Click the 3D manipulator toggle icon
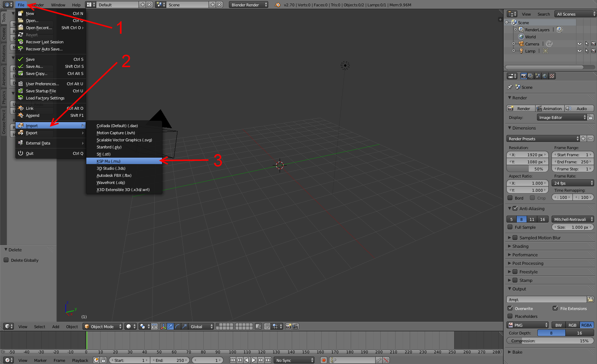Screen dimensions: 597x364 163,326
